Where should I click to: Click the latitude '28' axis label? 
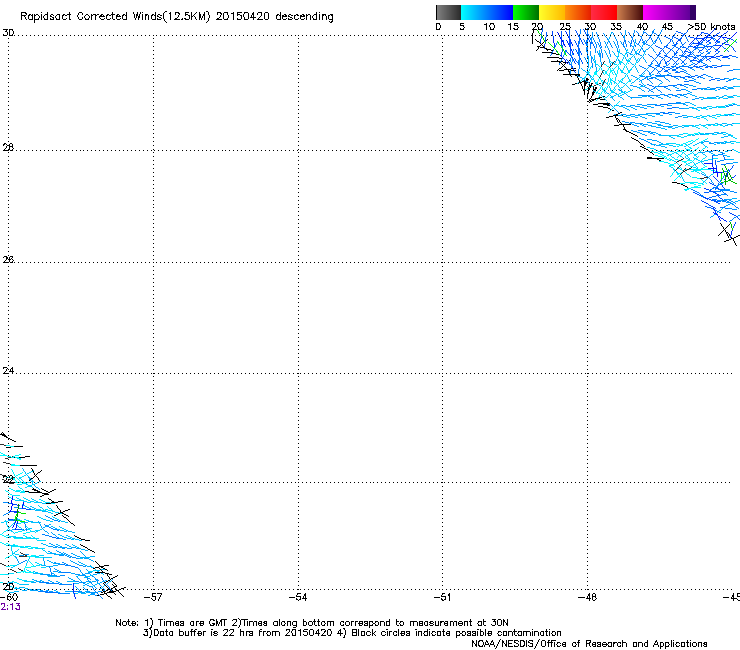pyautogui.click(x=8, y=148)
